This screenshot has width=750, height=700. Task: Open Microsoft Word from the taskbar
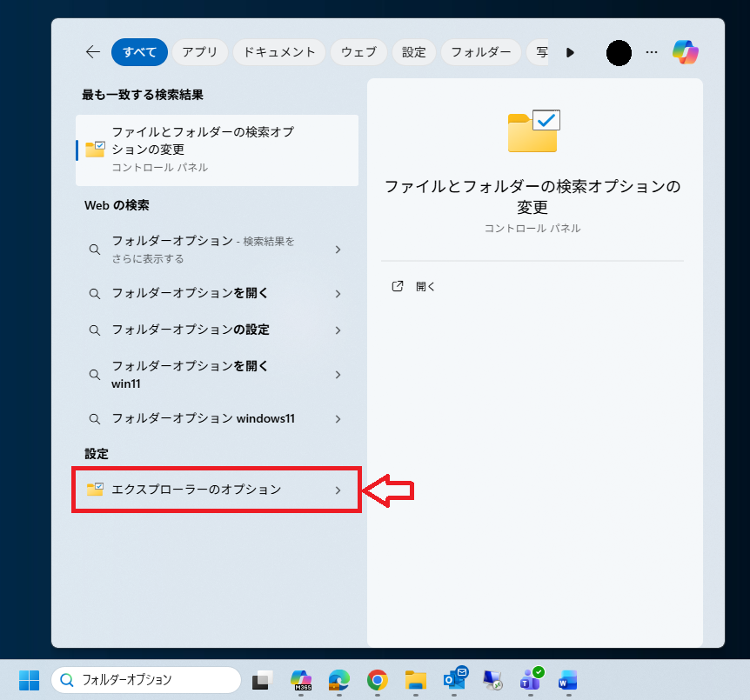pyautogui.click(x=568, y=681)
